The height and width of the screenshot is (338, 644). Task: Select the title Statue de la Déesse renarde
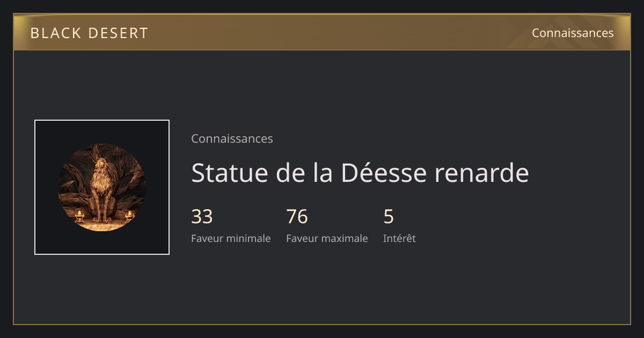tap(360, 173)
